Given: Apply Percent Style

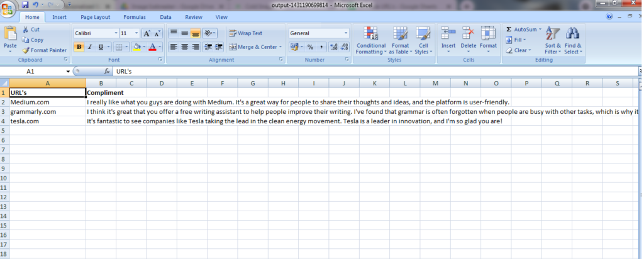Looking at the screenshot, I should tap(310, 47).
